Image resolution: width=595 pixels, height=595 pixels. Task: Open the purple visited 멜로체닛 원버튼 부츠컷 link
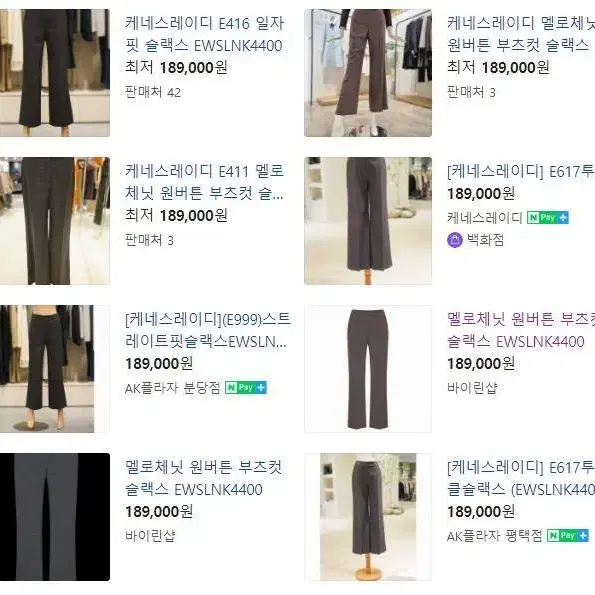click(521, 331)
